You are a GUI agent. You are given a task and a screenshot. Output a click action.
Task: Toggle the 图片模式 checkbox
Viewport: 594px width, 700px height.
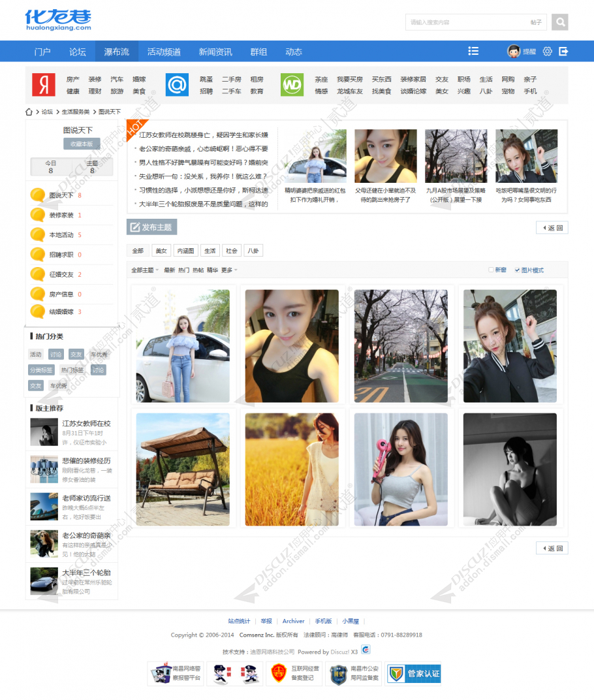[517, 270]
